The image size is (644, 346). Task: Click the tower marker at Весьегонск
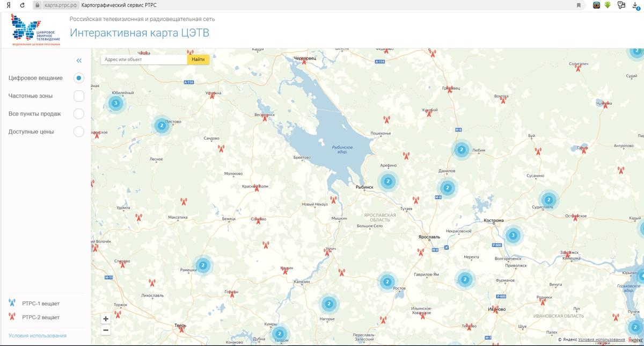coord(265,117)
